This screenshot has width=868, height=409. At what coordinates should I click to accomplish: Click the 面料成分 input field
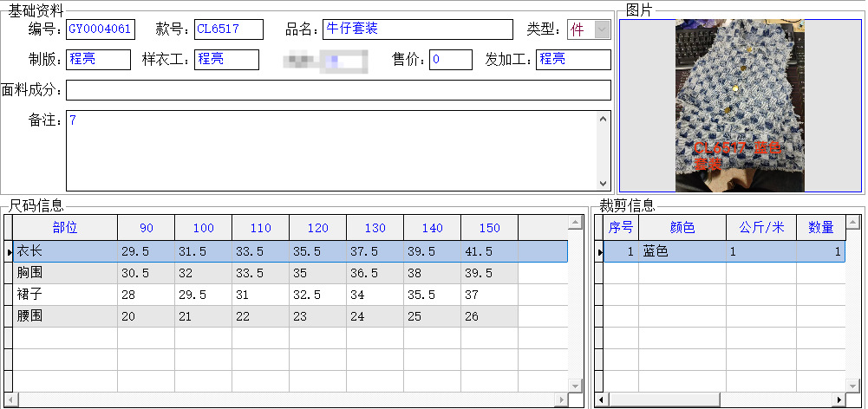pyautogui.click(x=338, y=90)
